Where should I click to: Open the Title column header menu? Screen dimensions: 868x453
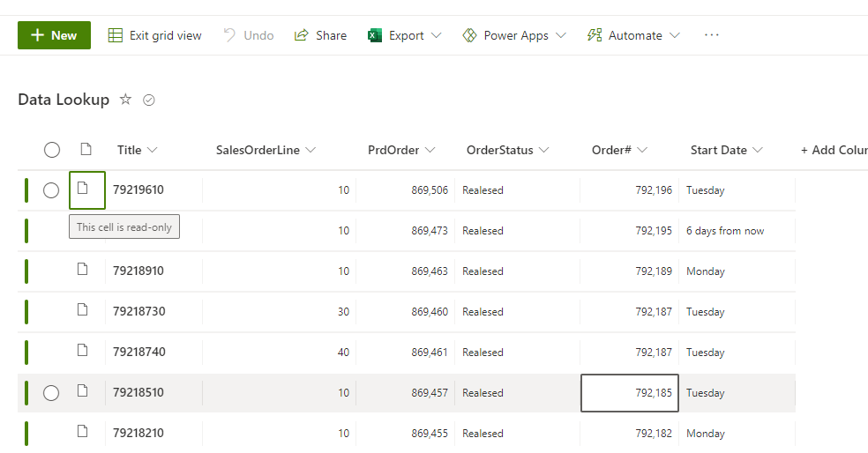click(137, 150)
